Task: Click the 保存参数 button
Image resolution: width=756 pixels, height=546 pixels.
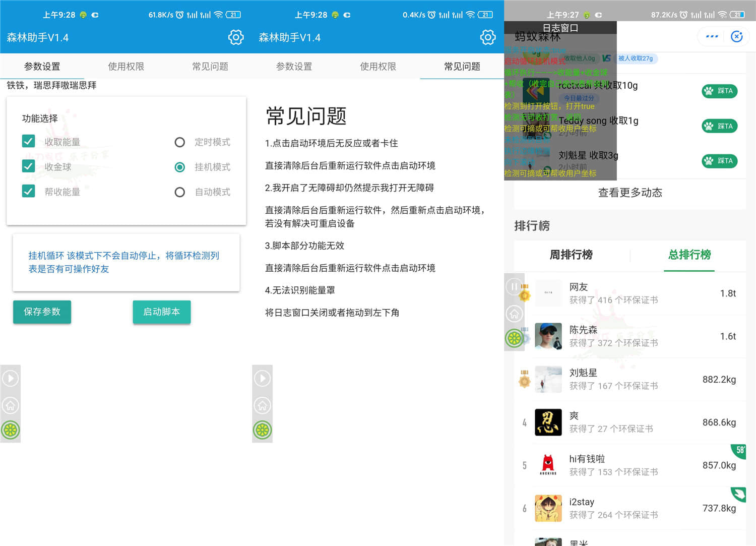Action: click(x=42, y=312)
